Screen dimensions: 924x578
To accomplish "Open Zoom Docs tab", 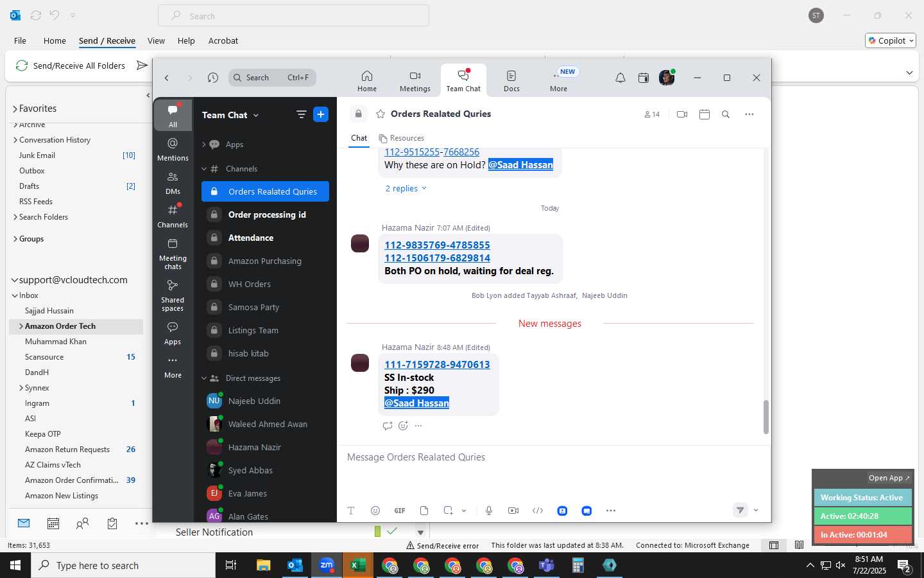I will (511, 81).
